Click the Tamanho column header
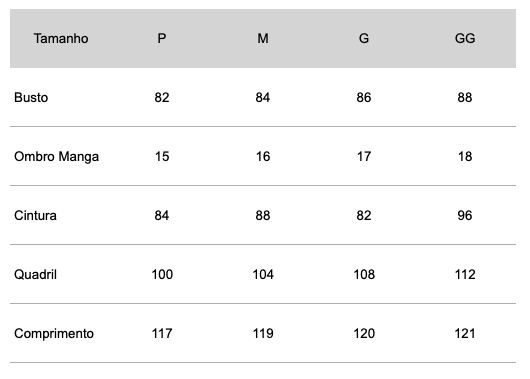The height and width of the screenshot is (379, 530). click(61, 38)
